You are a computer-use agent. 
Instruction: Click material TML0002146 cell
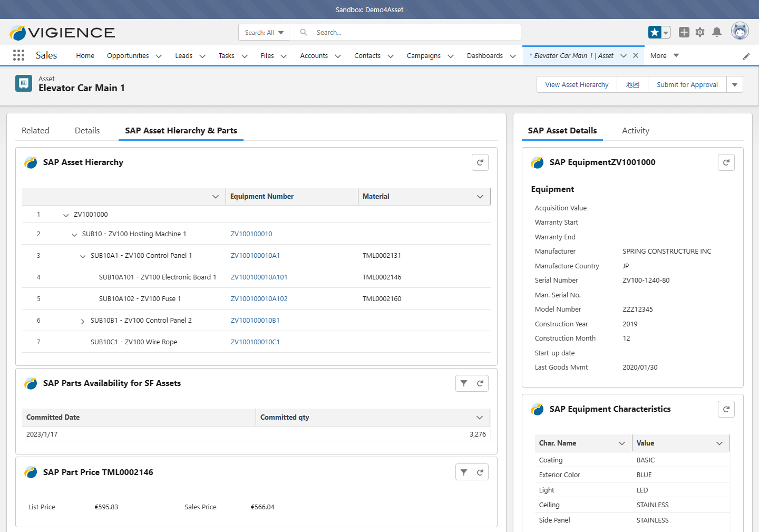click(x=382, y=277)
